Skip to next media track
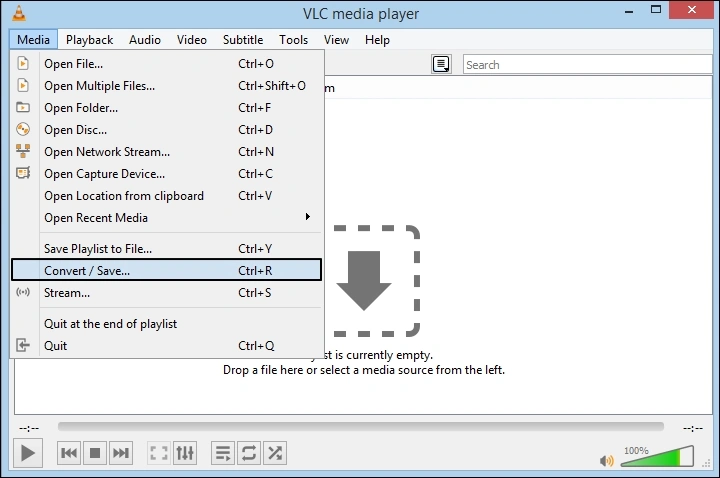 (x=121, y=453)
